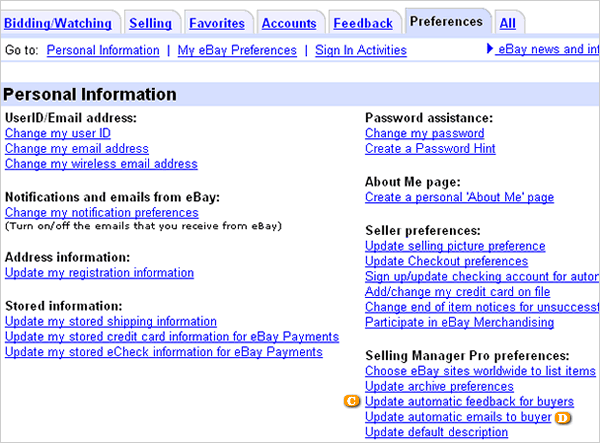The height and width of the screenshot is (443, 600).
Task: Click "Selling Manager Pro preferences:" heading
Action: [467, 356]
